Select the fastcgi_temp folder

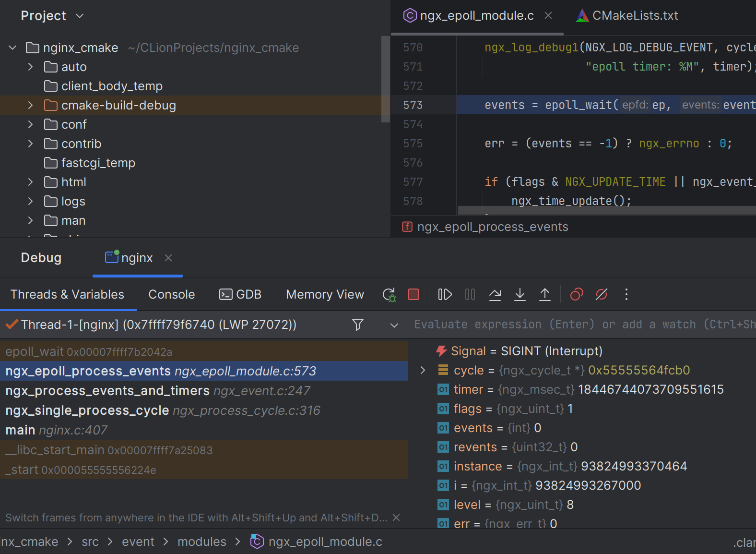point(190,163)
